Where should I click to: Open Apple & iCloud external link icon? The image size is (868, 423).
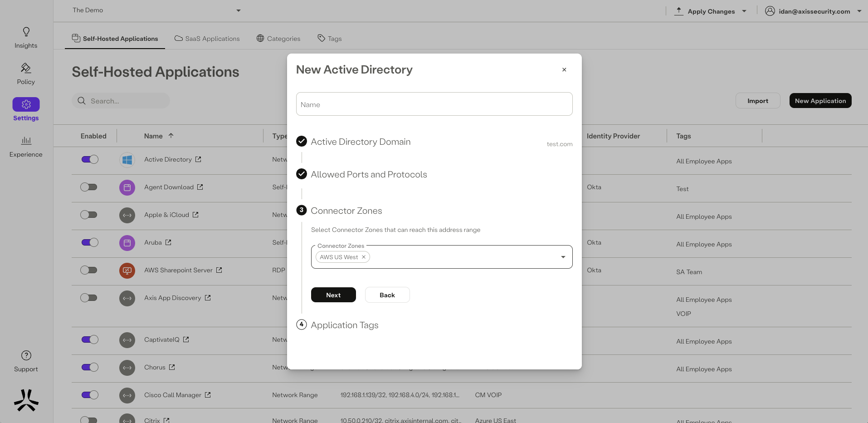pyautogui.click(x=195, y=215)
